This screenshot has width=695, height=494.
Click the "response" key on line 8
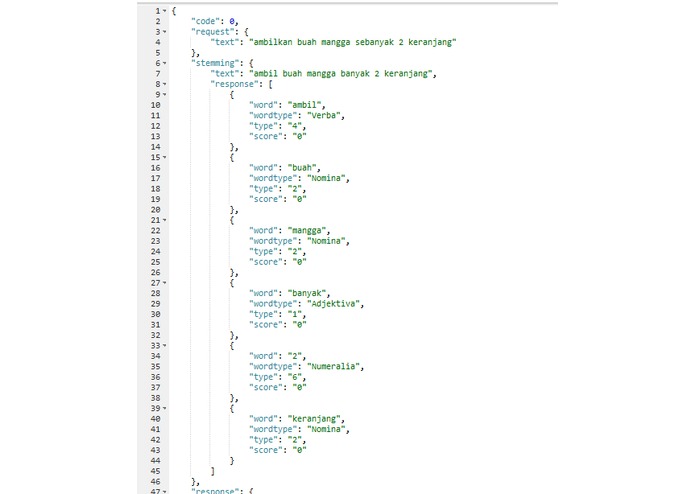[x=234, y=84]
